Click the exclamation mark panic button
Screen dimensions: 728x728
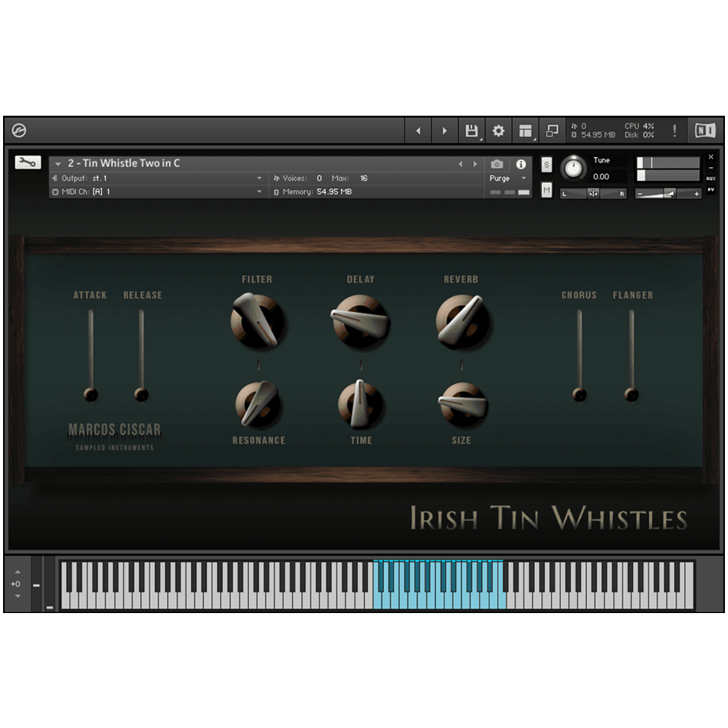point(674,131)
